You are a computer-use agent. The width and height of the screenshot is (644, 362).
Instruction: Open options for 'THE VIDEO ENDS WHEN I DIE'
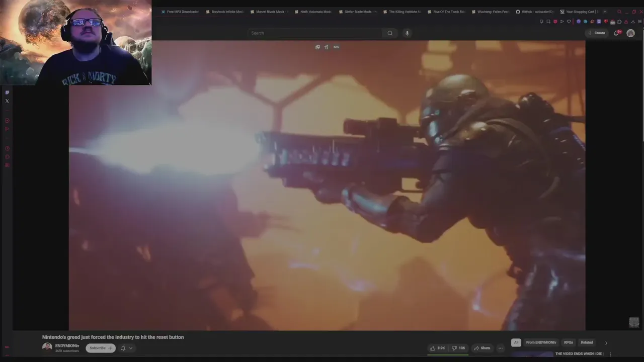[610, 354]
